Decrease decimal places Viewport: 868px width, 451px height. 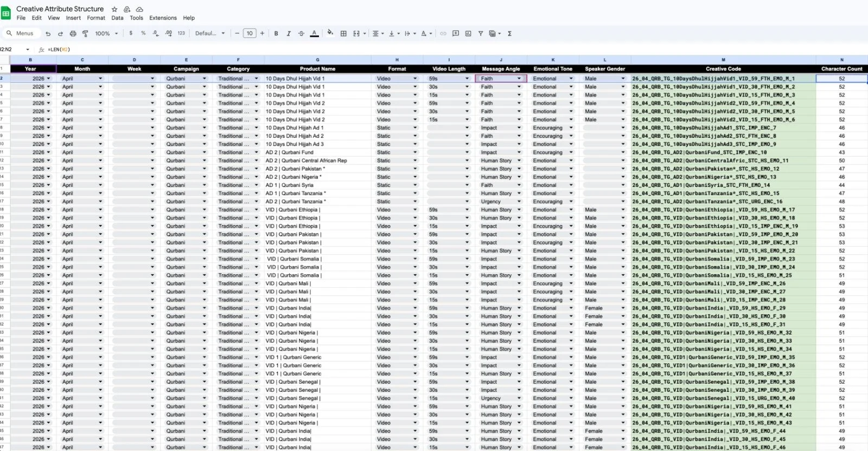(x=156, y=33)
